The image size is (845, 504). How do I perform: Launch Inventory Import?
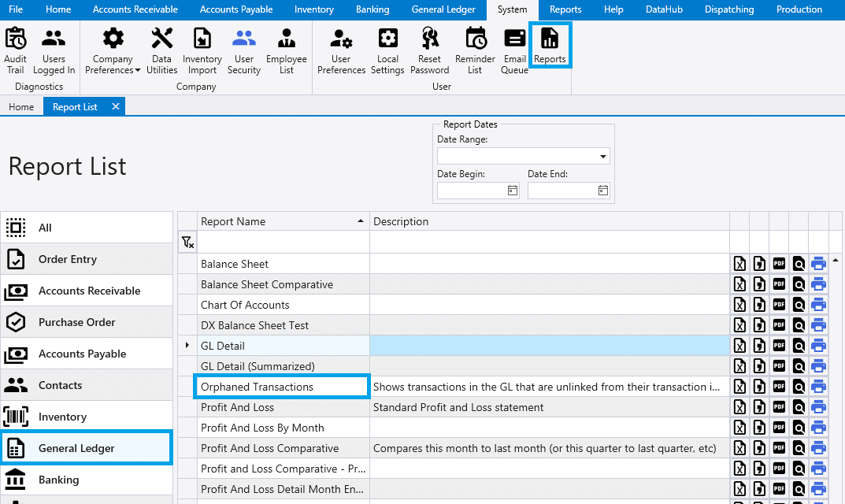pyautogui.click(x=202, y=51)
